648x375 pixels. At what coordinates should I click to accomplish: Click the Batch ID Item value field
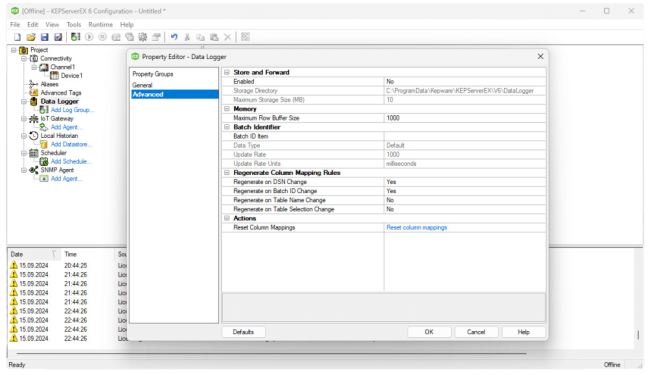point(465,136)
